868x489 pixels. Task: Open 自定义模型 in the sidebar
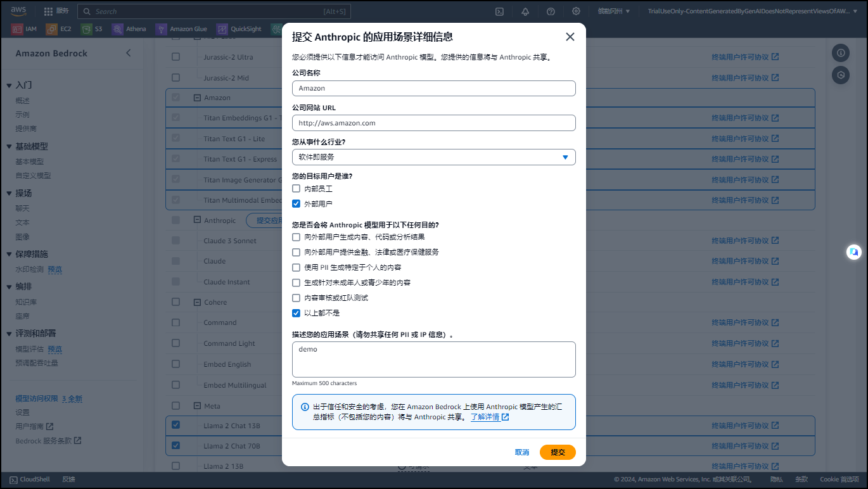point(33,175)
